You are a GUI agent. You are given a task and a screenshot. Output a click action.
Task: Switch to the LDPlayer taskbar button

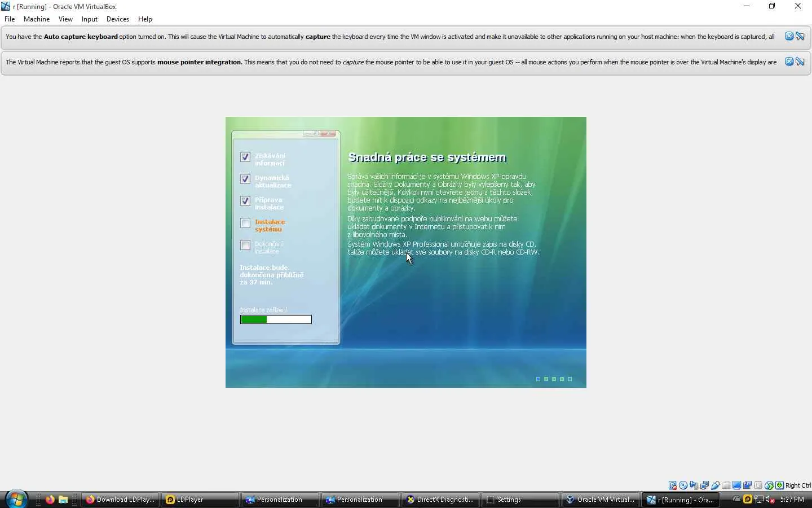[x=201, y=500]
